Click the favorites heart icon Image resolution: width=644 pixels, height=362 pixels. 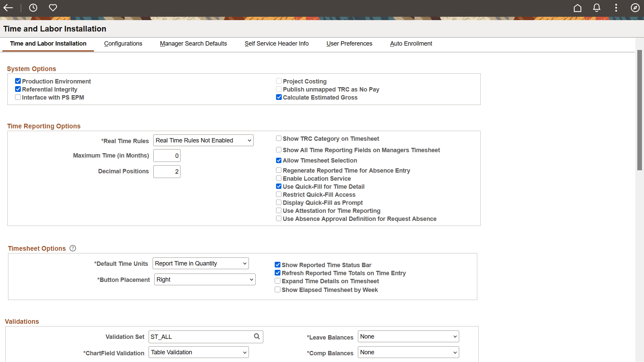53,8
